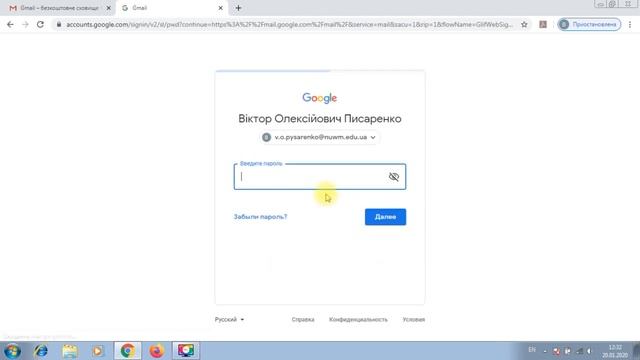Go back with the browser back arrow
This screenshot has height=360, width=640.
pos(10,24)
